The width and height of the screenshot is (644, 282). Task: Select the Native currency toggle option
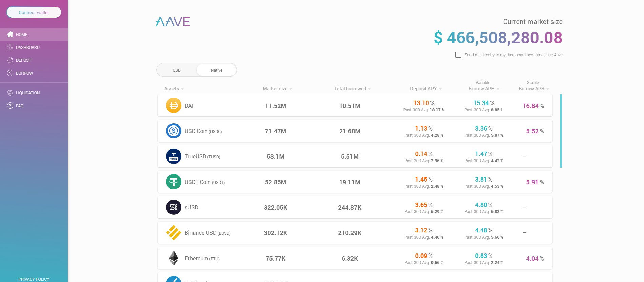point(216,70)
